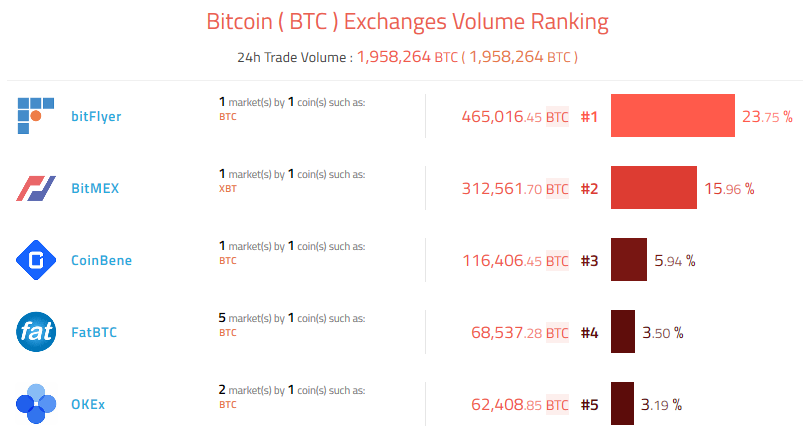Viewport: 803px width, 446px height.
Task: Click the #1 rank badge
Action: tap(589, 117)
